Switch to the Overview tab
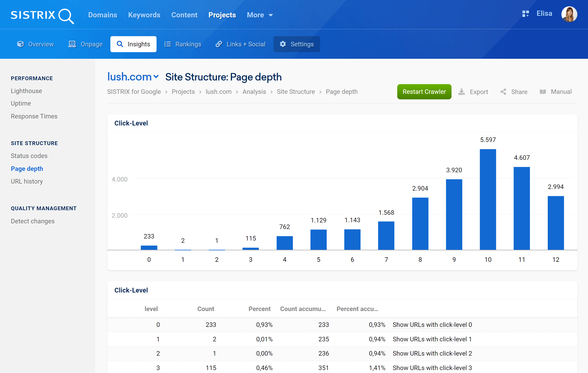This screenshot has width=588, height=373. tap(36, 44)
